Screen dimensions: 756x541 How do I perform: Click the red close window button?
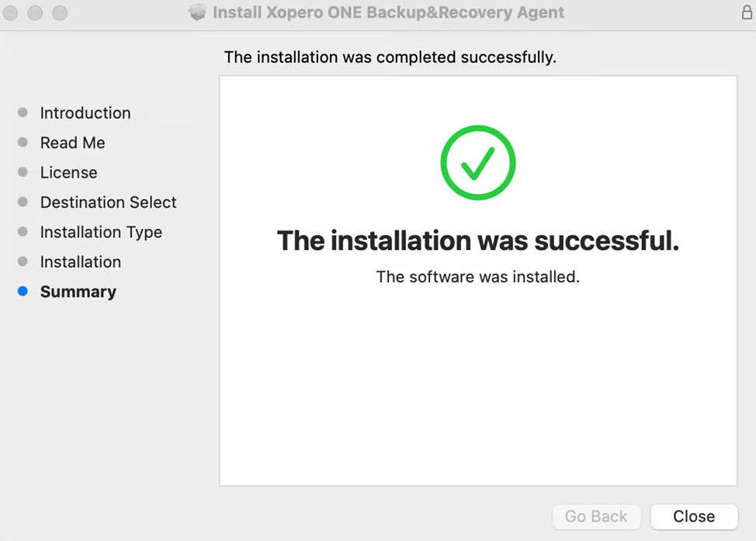point(11,13)
